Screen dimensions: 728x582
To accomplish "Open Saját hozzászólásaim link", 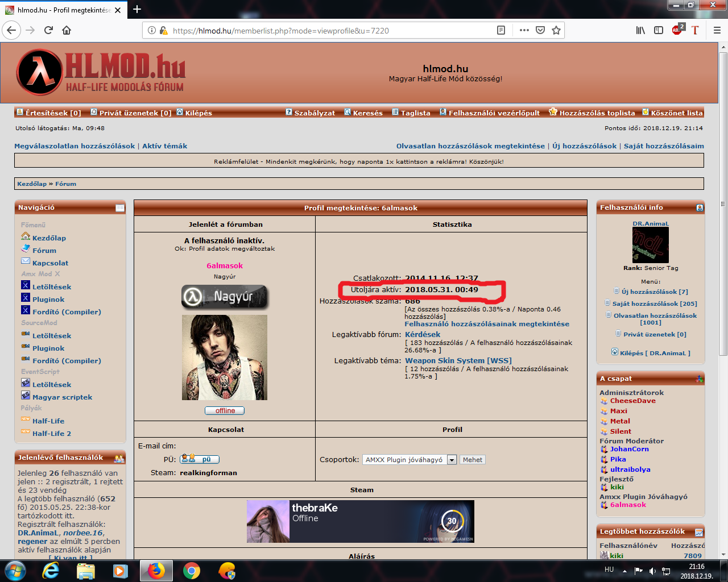I will coord(664,146).
